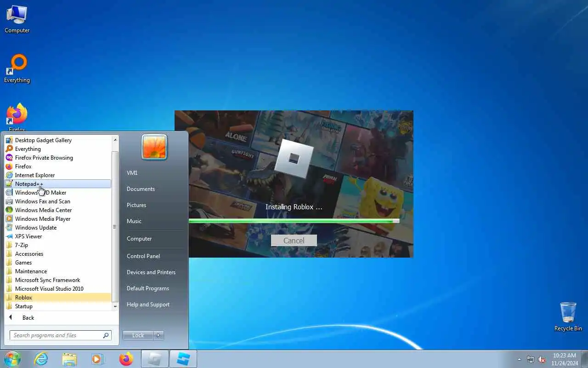Open Windows Explorer from the taskbar
The width and height of the screenshot is (588, 368).
69,359
